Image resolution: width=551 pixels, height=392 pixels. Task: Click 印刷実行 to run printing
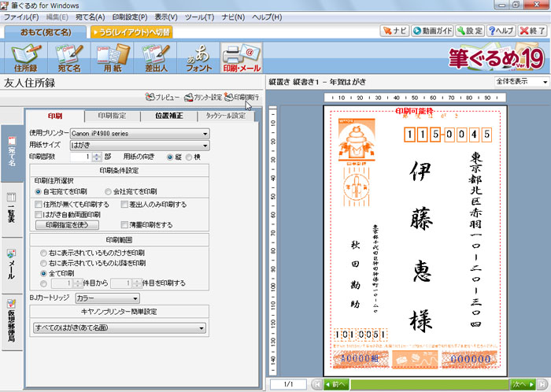(x=242, y=97)
